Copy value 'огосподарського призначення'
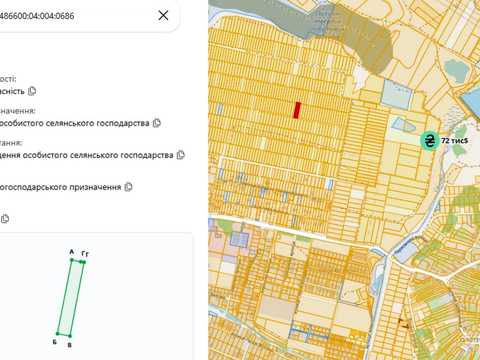The height and width of the screenshot is (360, 480). click(128, 187)
